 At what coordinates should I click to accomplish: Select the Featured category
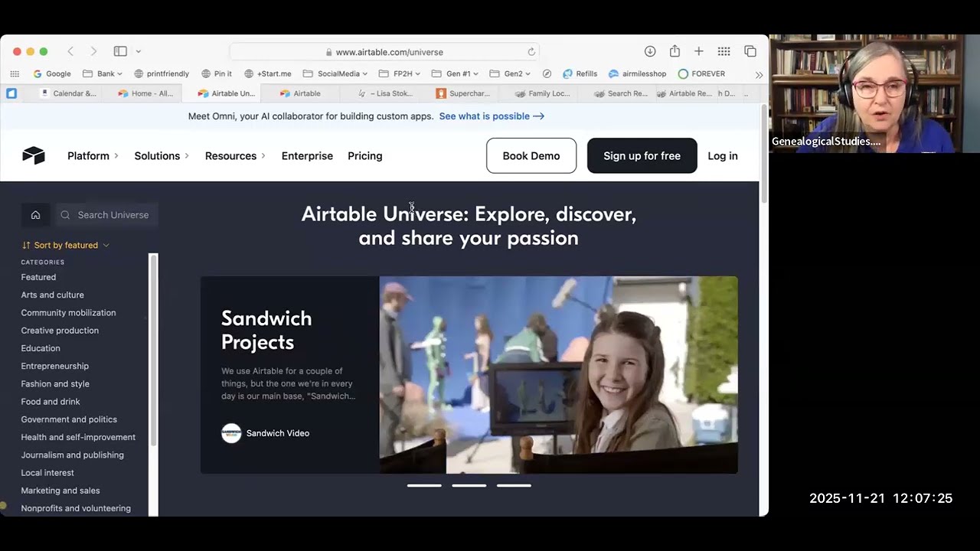coord(38,277)
